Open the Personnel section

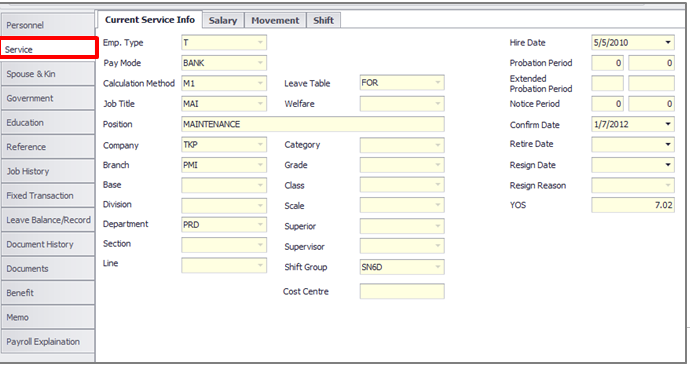click(48, 25)
